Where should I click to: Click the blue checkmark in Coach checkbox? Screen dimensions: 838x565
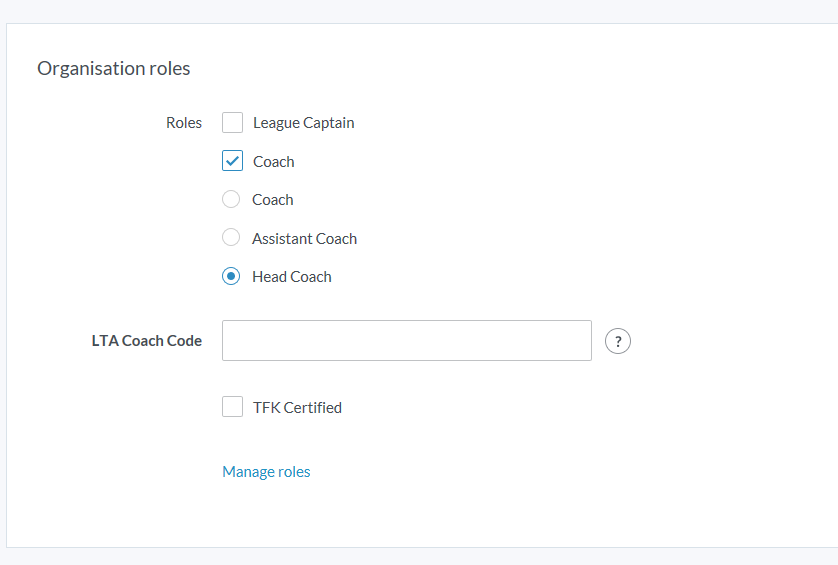tap(232, 161)
